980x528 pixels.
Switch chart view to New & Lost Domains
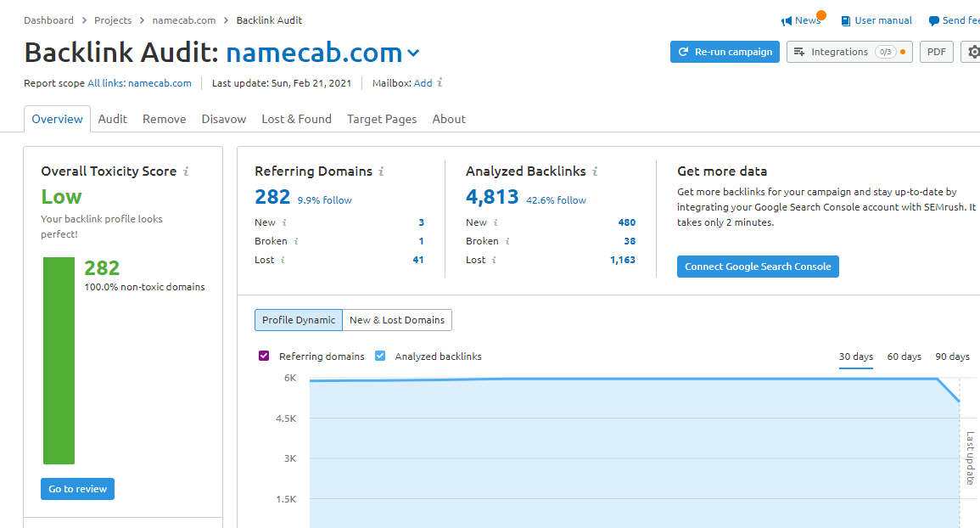coord(397,320)
